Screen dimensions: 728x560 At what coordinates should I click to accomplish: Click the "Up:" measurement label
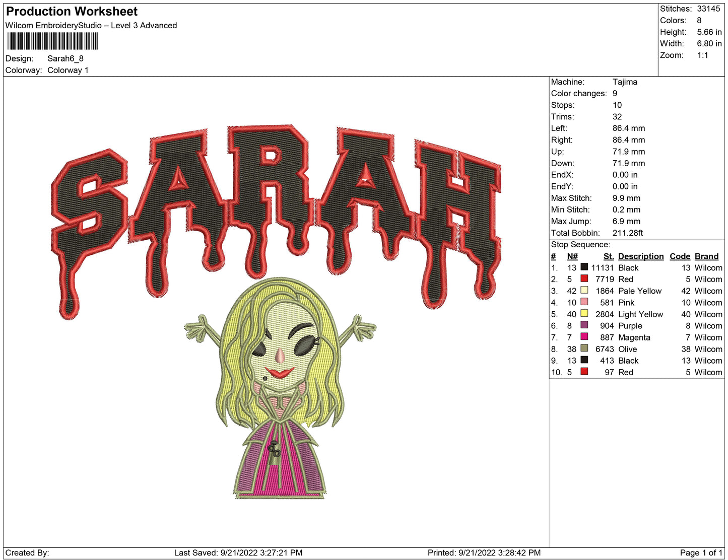click(558, 152)
